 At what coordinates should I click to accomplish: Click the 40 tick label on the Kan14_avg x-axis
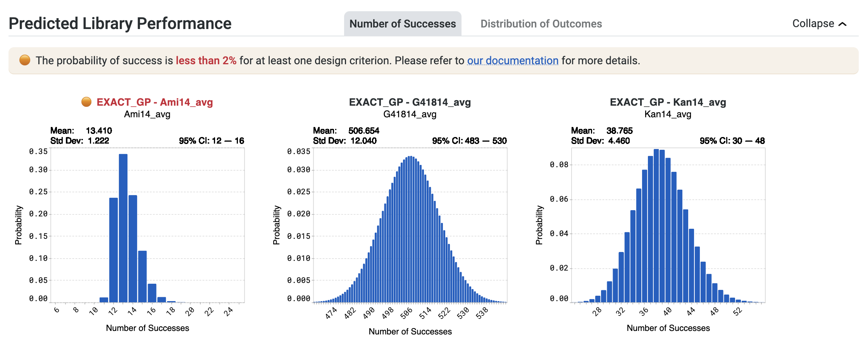click(667, 311)
